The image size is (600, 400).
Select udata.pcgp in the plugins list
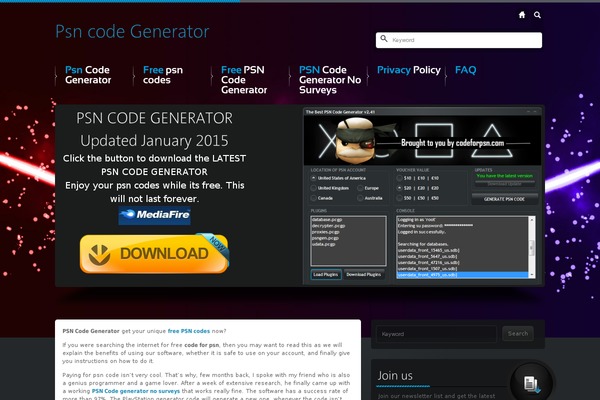coord(323,244)
